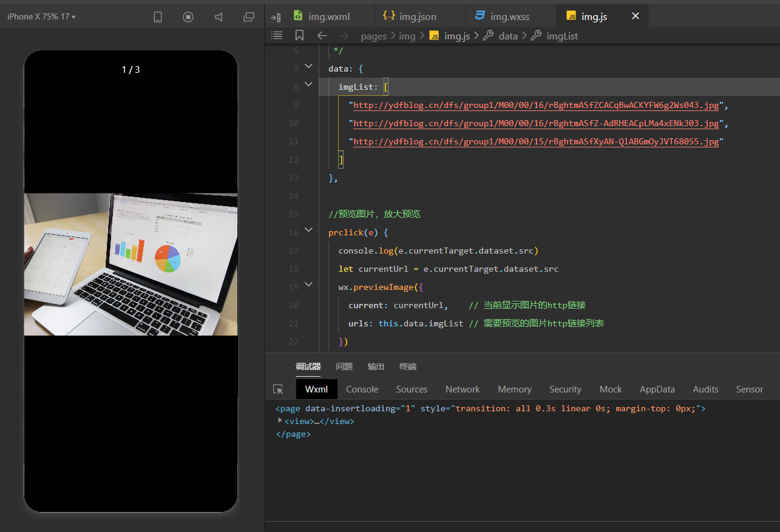The width and height of the screenshot is (780, 532).
Task: Click imgList in the breadcrumb
Action: pos(562,36)
